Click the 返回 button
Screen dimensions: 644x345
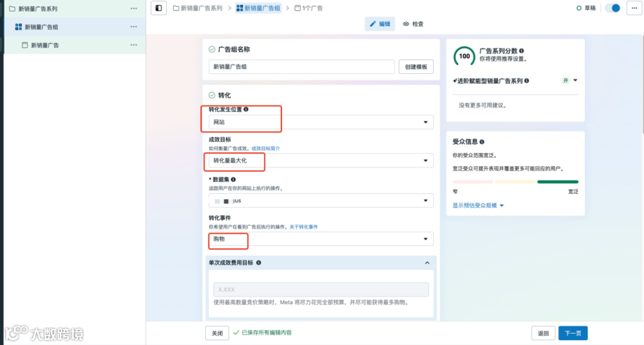coord(543,333)
